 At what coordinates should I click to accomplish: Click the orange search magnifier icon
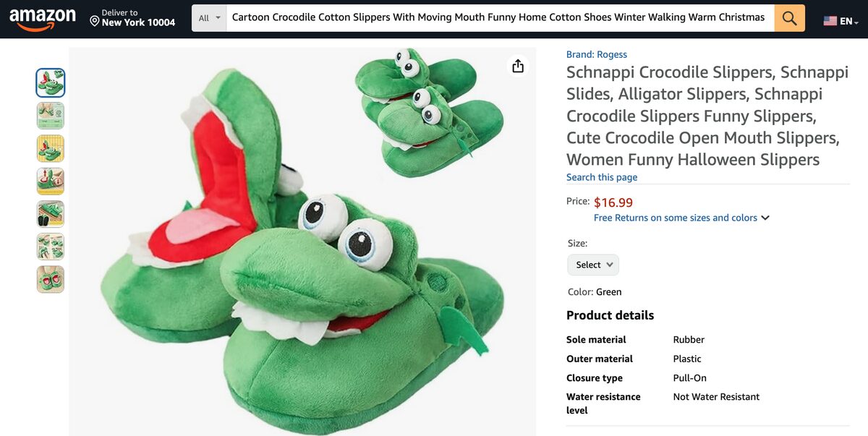click(x=788, y=17)
